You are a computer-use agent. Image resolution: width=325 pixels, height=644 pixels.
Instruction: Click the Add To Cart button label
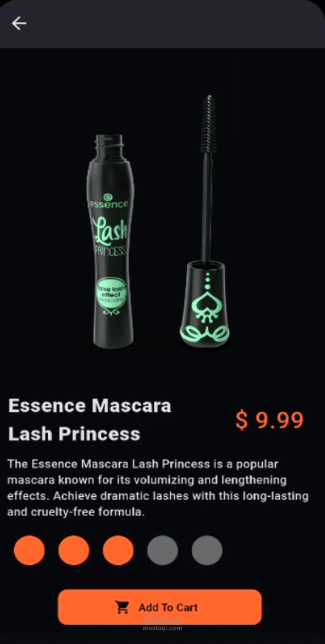click(x=168, y=607)
